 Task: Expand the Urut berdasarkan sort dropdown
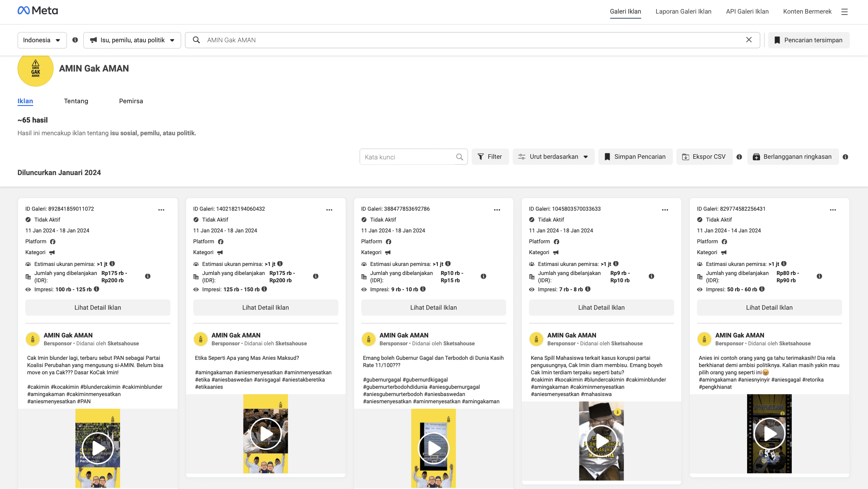[x=553, y=157]
